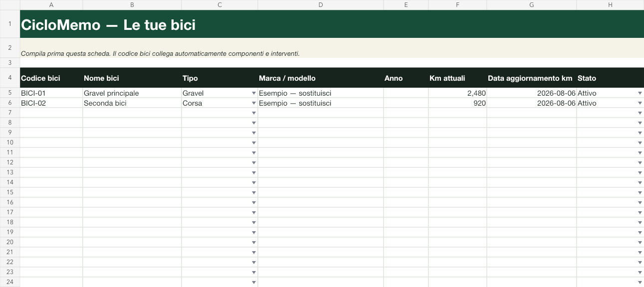Select row 10 by its row number

pyautogui.click(x=10, y=143)
